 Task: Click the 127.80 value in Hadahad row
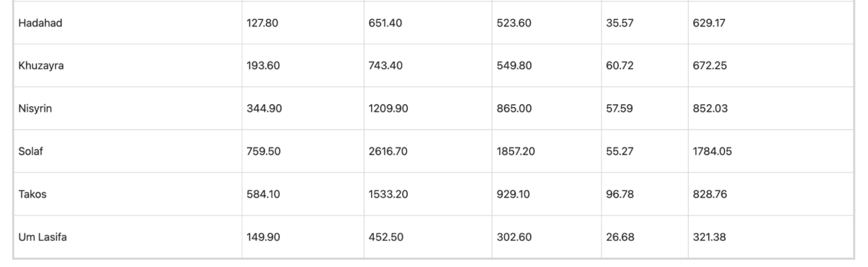pos(264,23)
